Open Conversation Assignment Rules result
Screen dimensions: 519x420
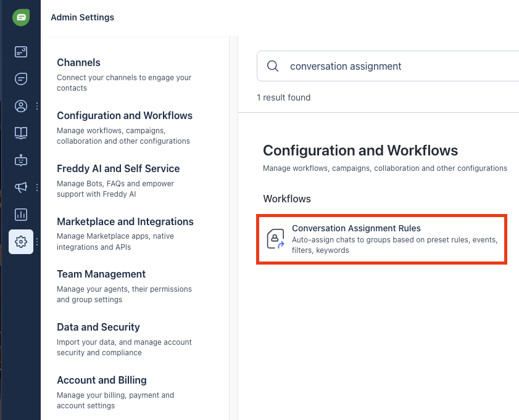coord(381,239)
